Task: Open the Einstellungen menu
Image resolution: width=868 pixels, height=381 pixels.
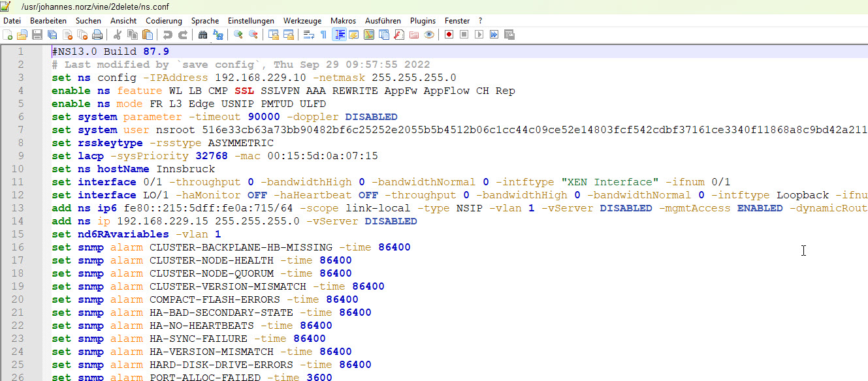Action: [251, 21]
